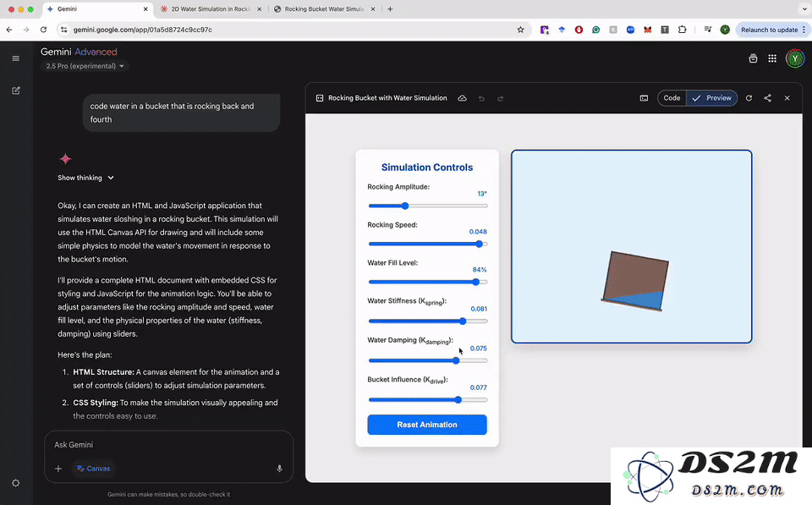Click the Ask Gemini input field
The height and width of the screenshot is (505, 812).
[168, 445]
